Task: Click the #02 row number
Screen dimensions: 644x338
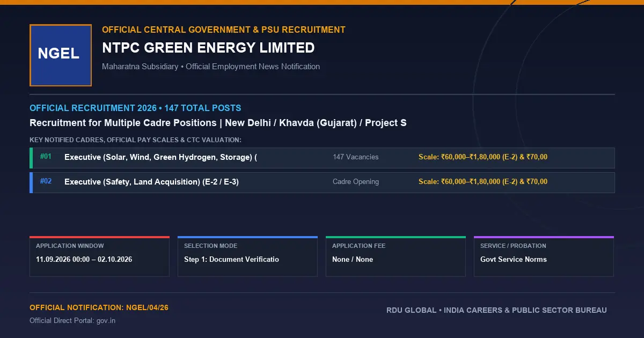Action: tap(46, 181)
